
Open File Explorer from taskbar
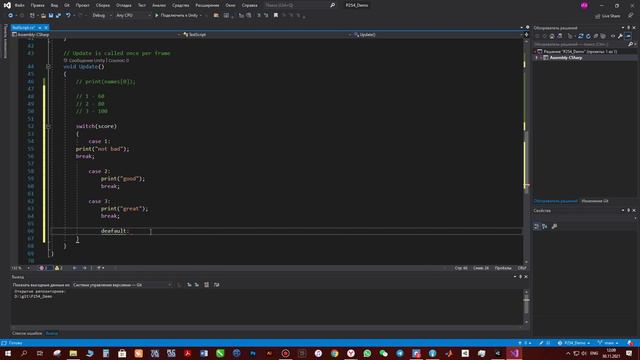click(73, 353)
